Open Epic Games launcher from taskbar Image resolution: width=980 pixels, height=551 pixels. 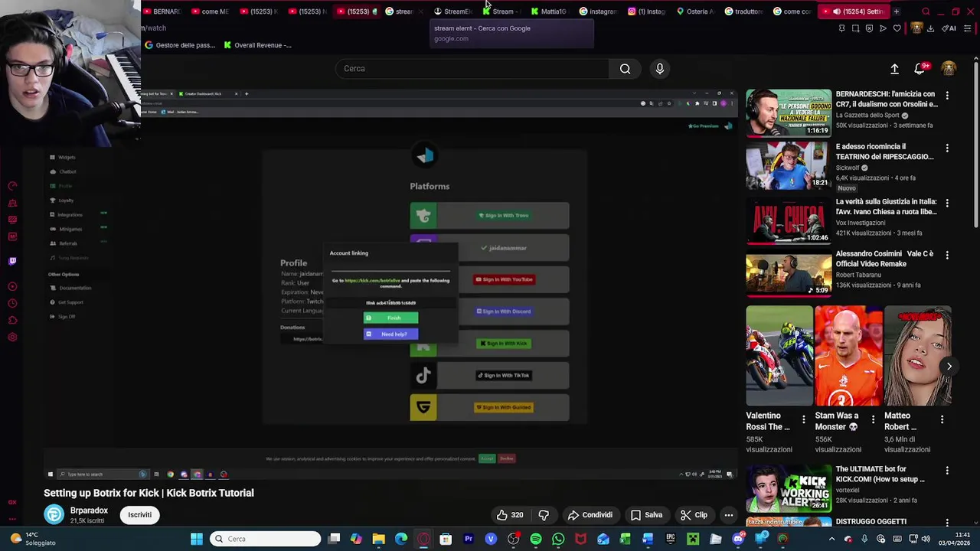(670, 539)
